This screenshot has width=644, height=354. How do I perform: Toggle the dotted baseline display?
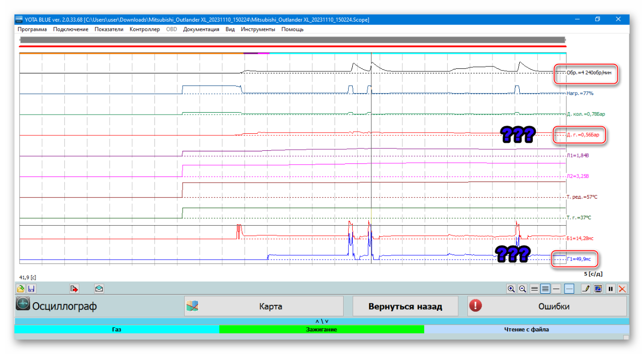tap(569, 289)
